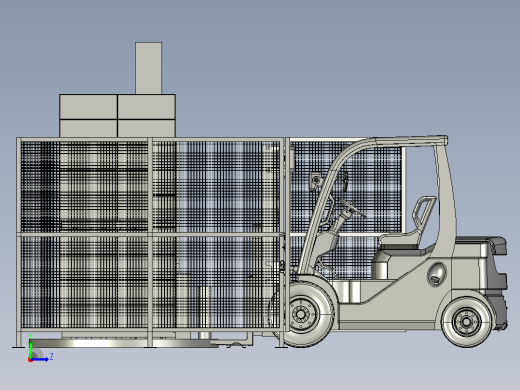
Task: Select the middle vertical fence post
Action: 150,242
